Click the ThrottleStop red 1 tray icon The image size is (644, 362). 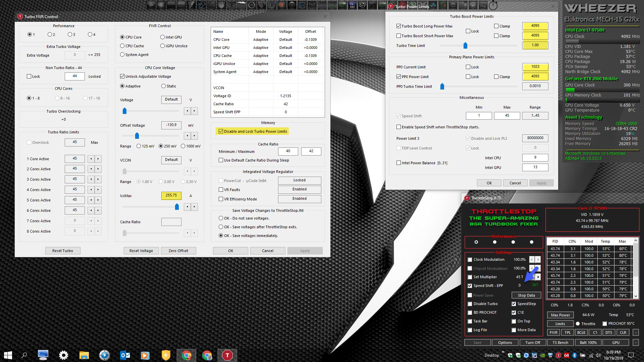(558, 355)
